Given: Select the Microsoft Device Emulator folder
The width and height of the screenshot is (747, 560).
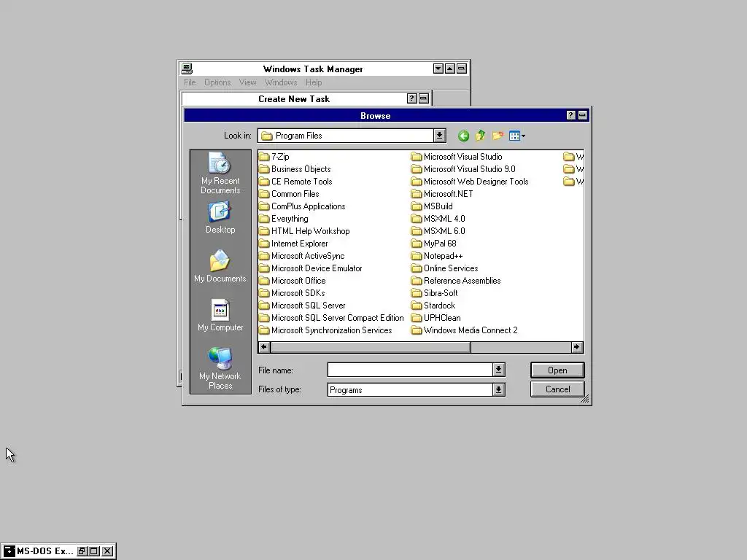Looking at the screenshot, I should point(311,268).
